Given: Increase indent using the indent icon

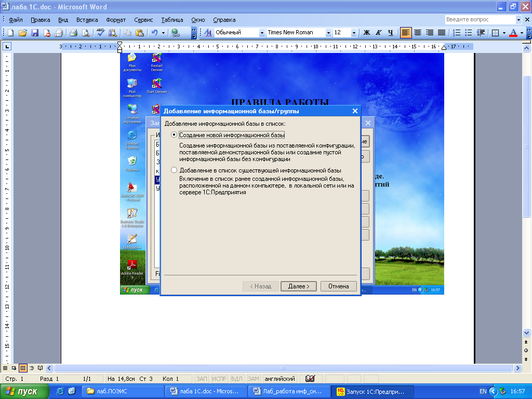Looking at the screenshot, I should tap(481, 33).
